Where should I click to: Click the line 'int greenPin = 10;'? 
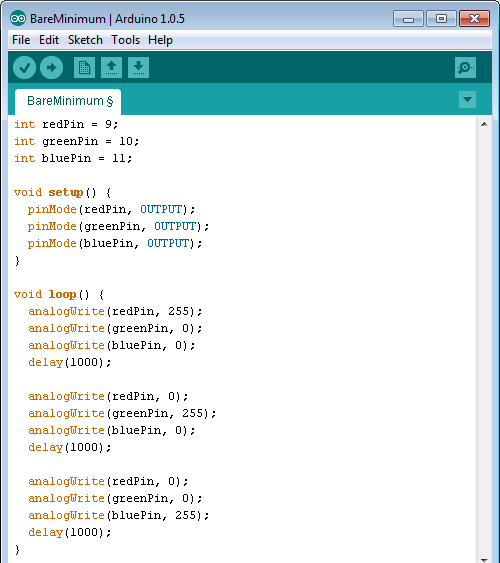[x=77, y=141]
